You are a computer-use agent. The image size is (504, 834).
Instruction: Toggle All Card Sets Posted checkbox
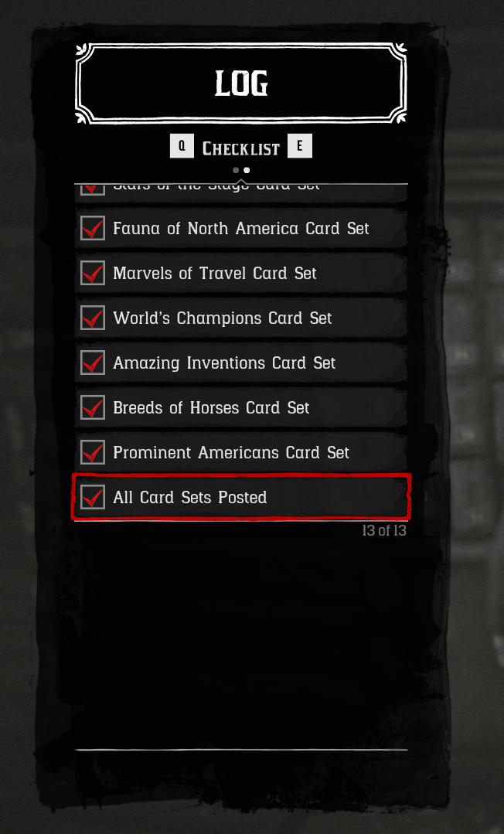tap(93, 497)
